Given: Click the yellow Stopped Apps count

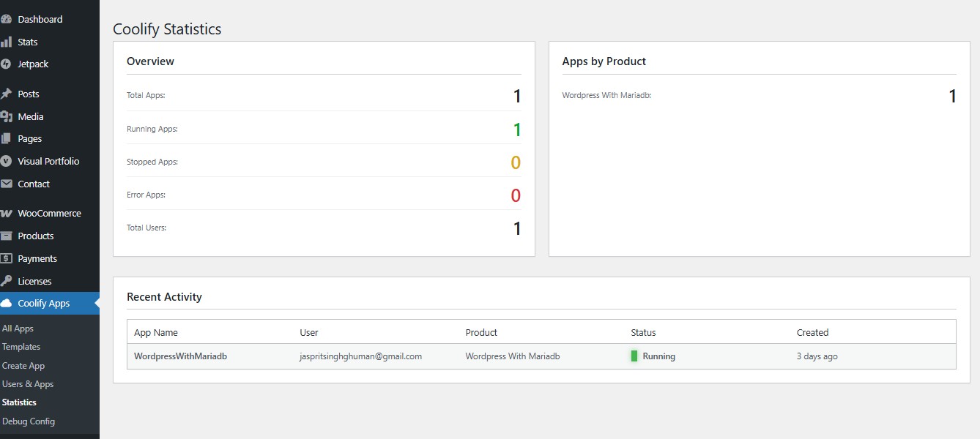Looking at the screenshot, I should [516, 162].
